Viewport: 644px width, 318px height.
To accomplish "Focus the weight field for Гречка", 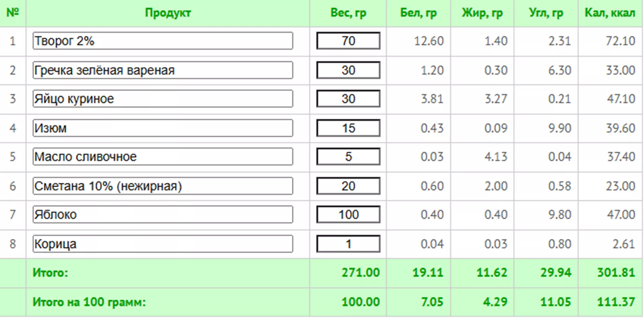I will [348, 70].
